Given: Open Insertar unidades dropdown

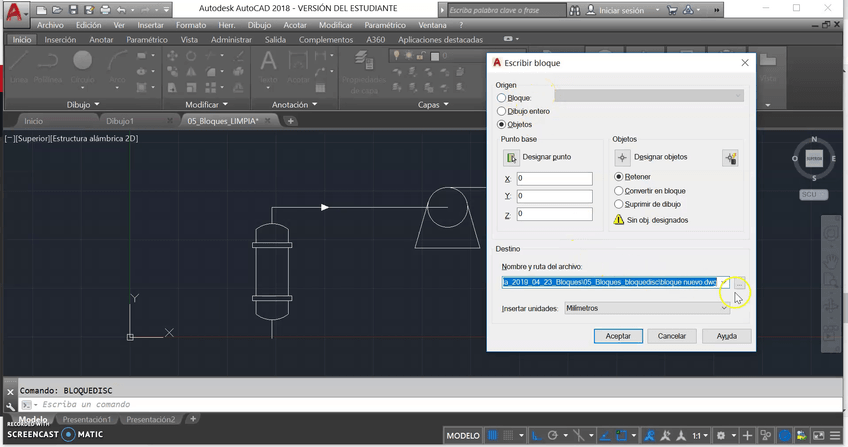Looking at the screenshot, I should [x=645, y=308].
